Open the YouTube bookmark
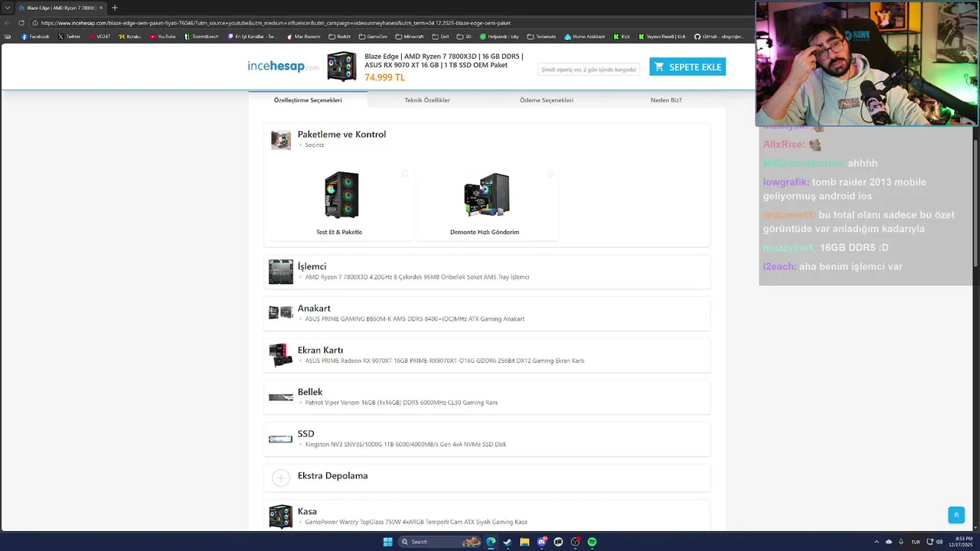 (x=162, y=36)
